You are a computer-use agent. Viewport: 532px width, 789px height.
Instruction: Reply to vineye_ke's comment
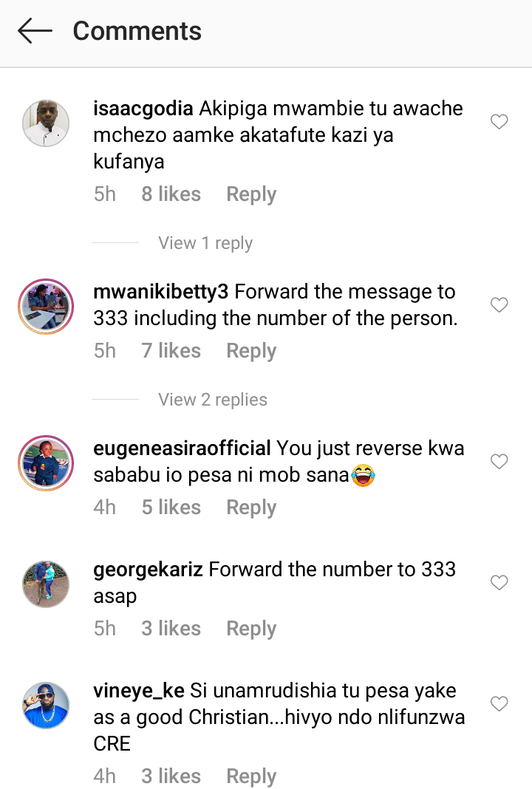click(x=251, y=776)
